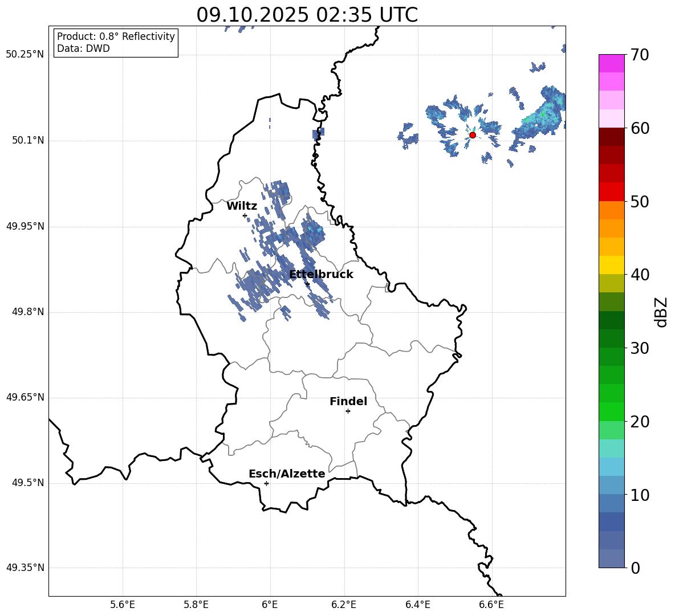Click the 6°E longitude label
Viewport: 675px width, 616px height.
(x=270, y=605)
